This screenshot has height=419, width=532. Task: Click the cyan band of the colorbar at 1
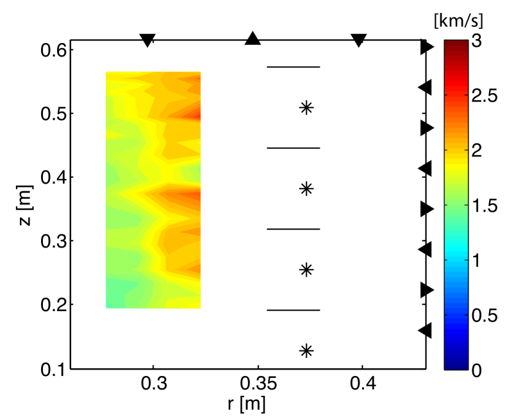tap(456, 260)
